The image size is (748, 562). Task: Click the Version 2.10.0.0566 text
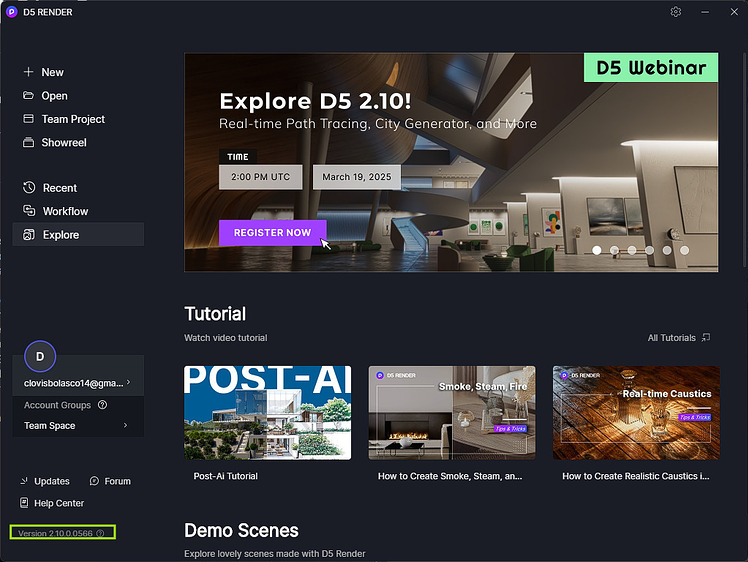[x=55, y=533]
